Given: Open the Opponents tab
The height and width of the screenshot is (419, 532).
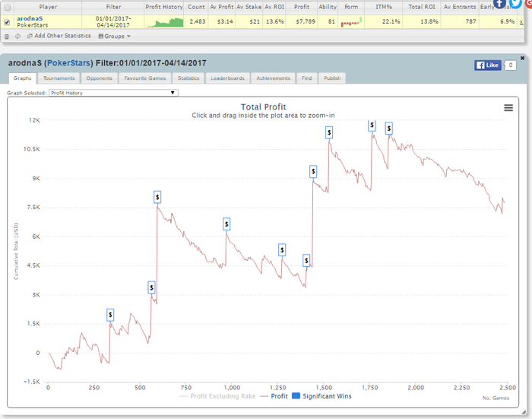Looking at the screenshot, I should 99,78.
